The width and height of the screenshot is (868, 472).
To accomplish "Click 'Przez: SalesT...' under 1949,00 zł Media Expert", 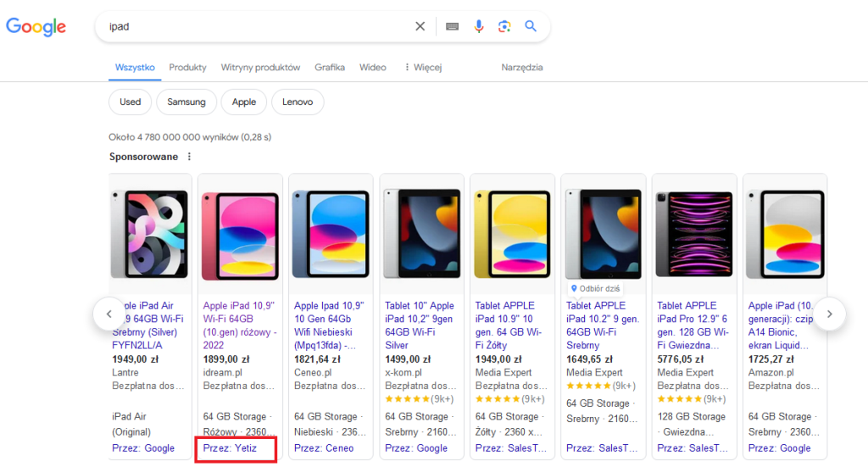I will 511,448.
